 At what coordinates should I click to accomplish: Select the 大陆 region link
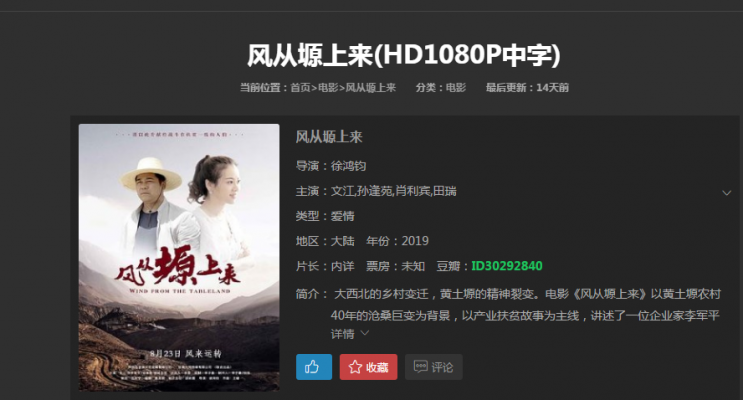pyautogui.click(x=343, y=241)
